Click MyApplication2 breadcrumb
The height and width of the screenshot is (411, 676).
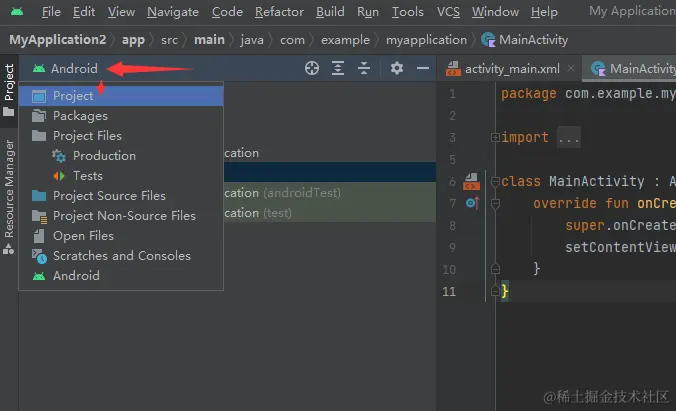coord(57,40)
